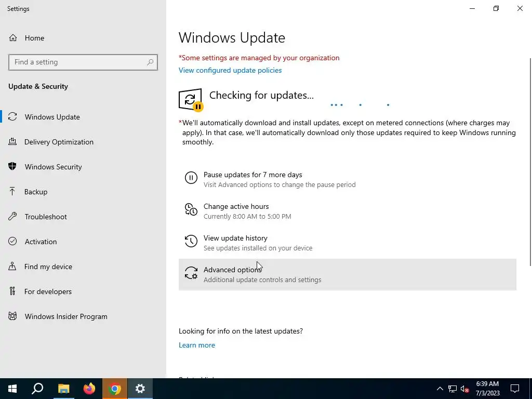Open taskbar search magnifier
This screenshot has height=399, width=532.
click(x=37, y=389)
